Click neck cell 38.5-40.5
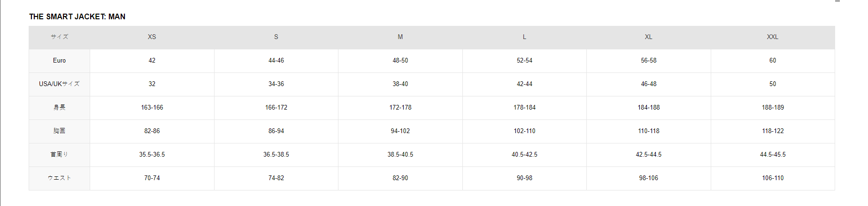This screenshot has width=868, height=206. (x=400, y=154)
